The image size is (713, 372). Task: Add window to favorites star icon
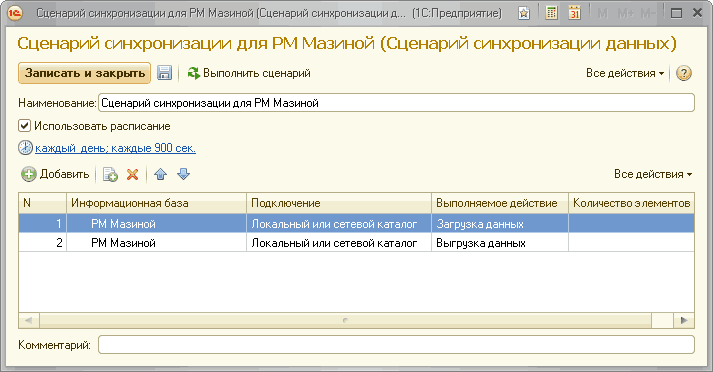(x=524, y=14)
